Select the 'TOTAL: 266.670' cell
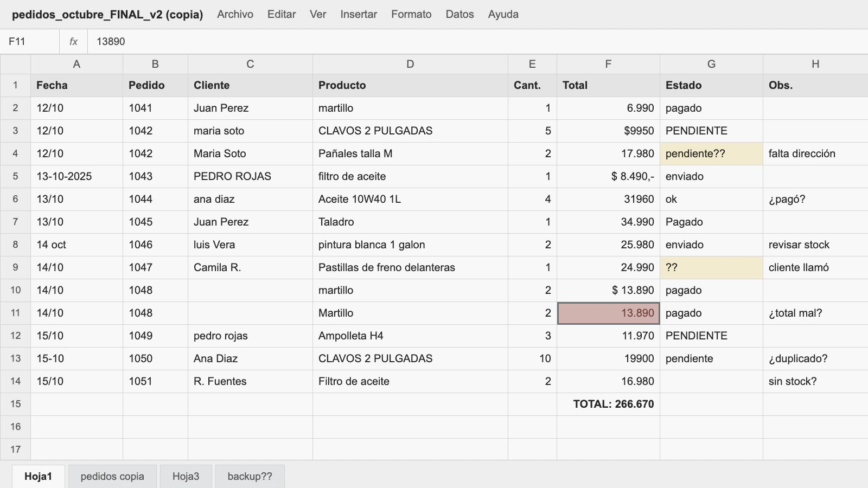The height and width of the screenshot is (488, 868). pos(608,404)
